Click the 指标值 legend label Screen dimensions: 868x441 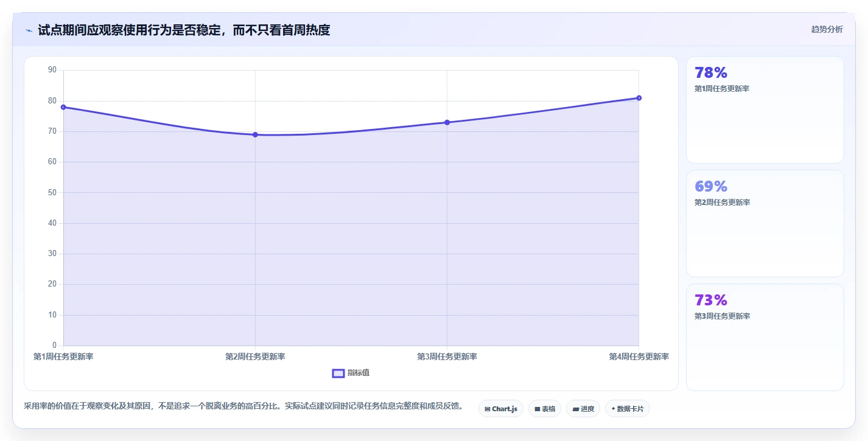(359, 373)
